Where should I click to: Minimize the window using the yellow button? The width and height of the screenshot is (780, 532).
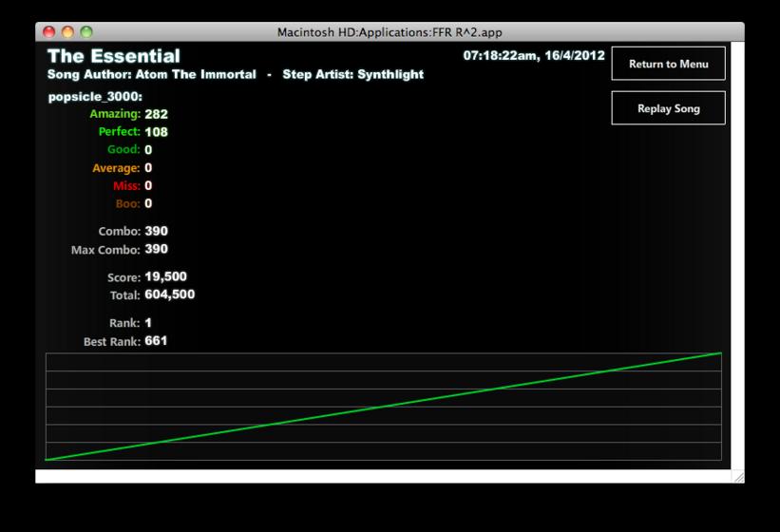(67, 32)
